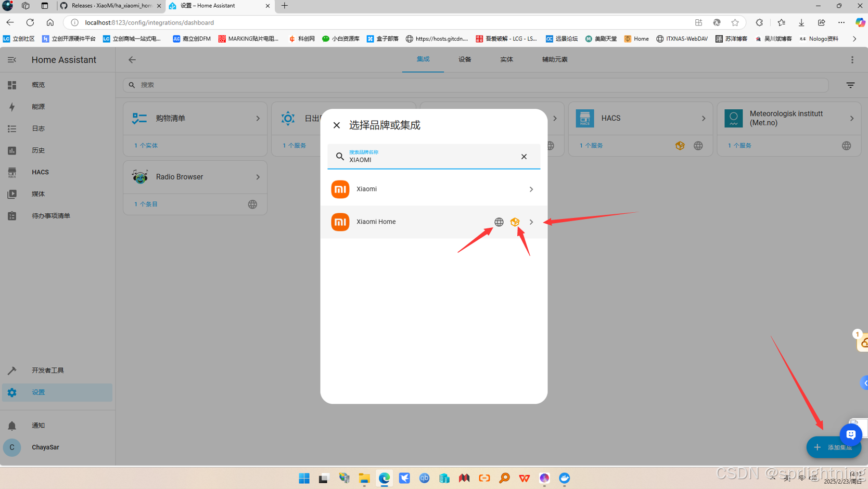Open 设置 settings in sidebar

point(57,392)
